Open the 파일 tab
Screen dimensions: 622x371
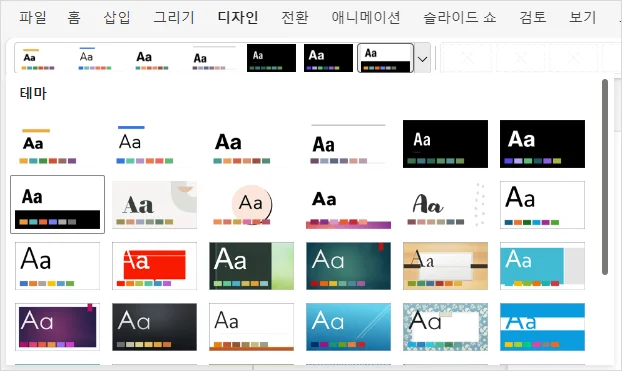click(33, 17)
